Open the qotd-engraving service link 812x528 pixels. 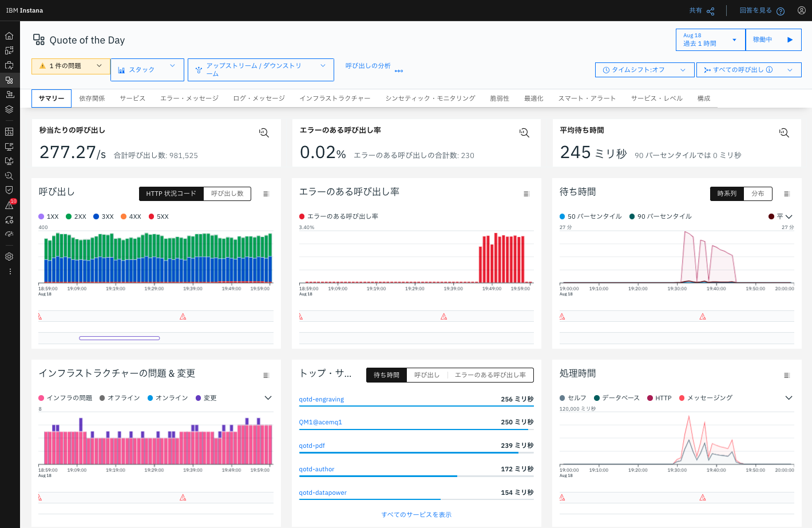click(322, 399)
